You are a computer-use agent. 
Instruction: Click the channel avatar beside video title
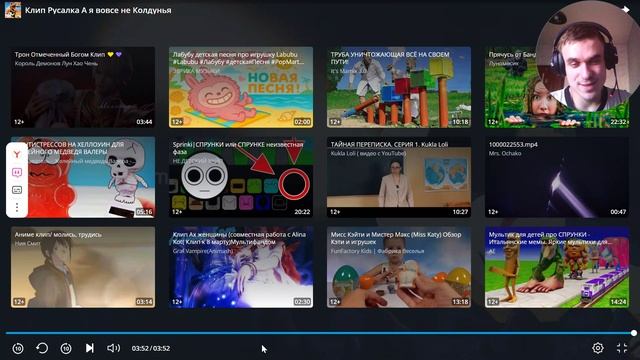[x=13, y=10]
